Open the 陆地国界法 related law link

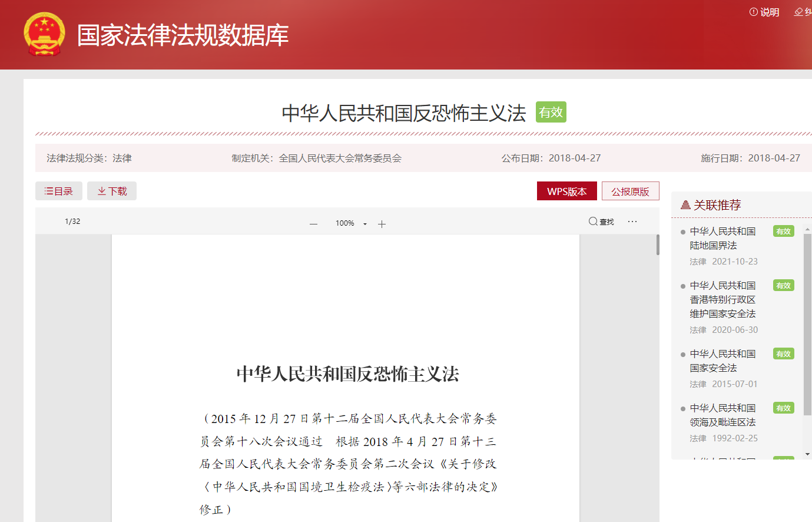click(722, 238)
